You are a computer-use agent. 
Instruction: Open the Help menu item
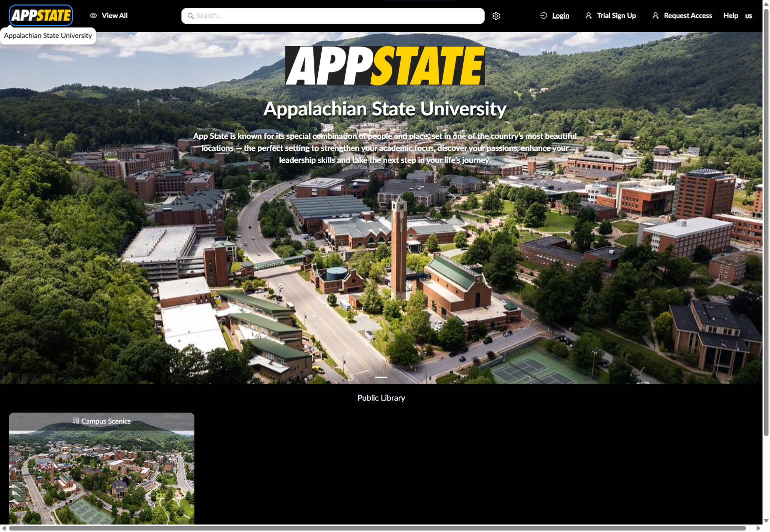click(731, 15)
